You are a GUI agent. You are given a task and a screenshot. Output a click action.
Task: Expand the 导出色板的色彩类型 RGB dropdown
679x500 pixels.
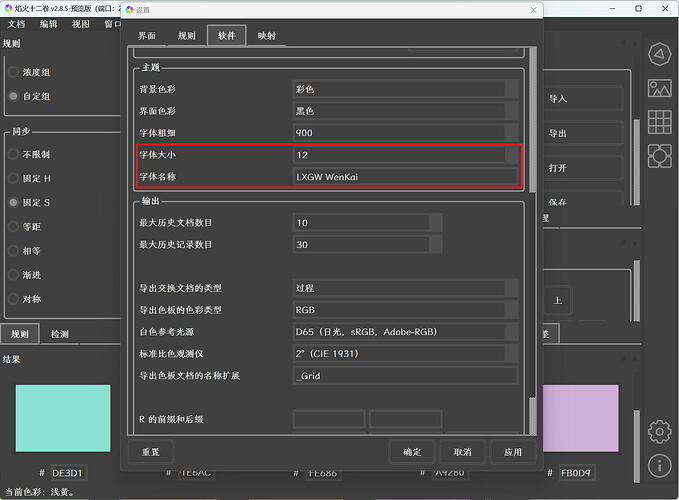pos(406,310)
